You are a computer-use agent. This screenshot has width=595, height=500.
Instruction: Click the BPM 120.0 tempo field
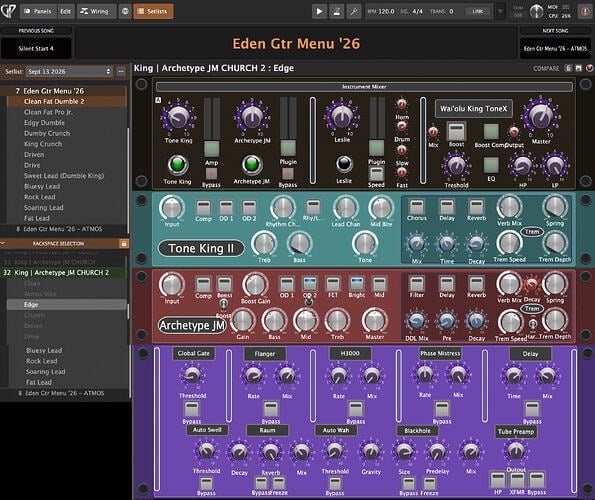(381, 11)
